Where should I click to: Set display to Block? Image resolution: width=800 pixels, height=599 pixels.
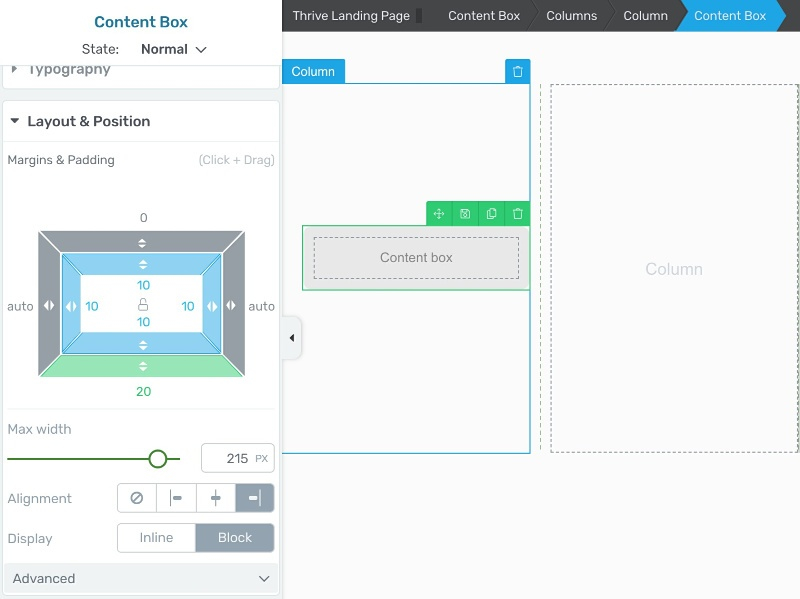tap(235, 538)
